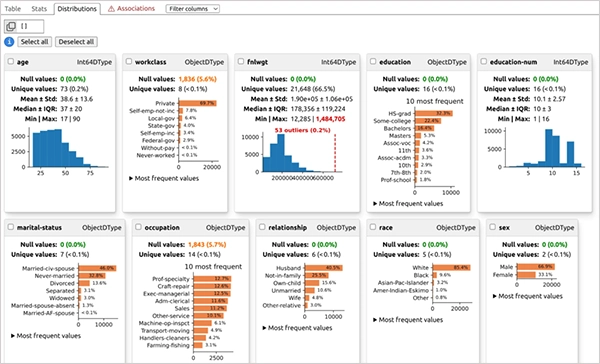Viewport: 600px width, 364px height.
Task: Click the 'fnlwgt' card title
Action: pos(258,62)
